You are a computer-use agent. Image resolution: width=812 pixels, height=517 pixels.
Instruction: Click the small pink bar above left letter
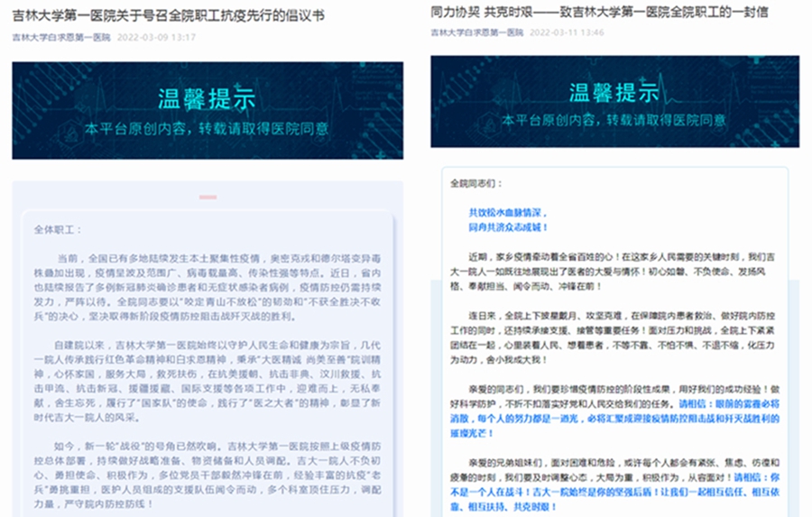(208, 197)
